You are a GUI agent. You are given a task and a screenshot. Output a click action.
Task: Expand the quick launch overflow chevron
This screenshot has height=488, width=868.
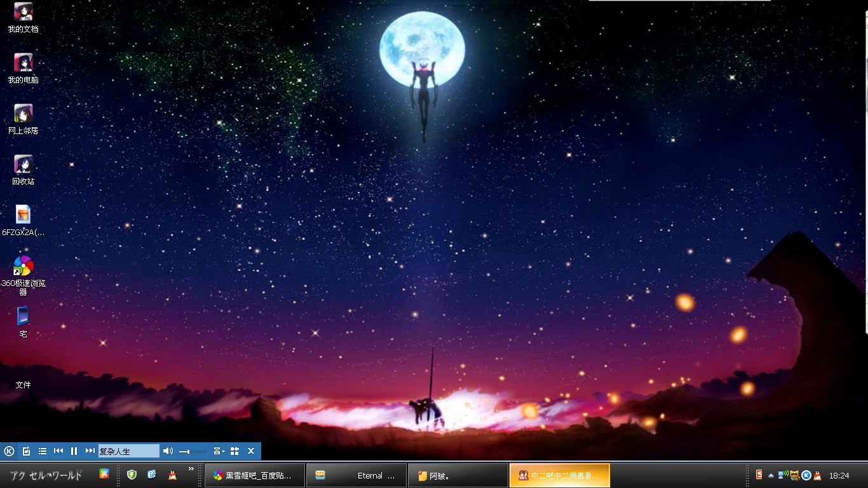[x=191, y=470]
